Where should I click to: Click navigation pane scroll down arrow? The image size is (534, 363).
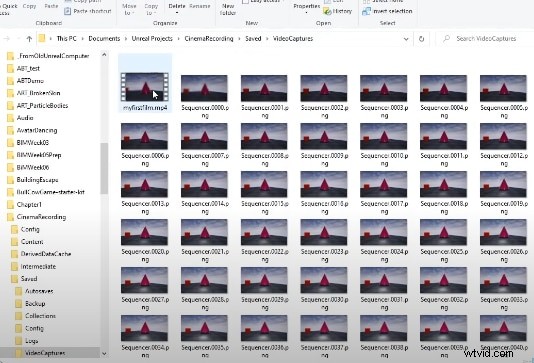(104, 354)
